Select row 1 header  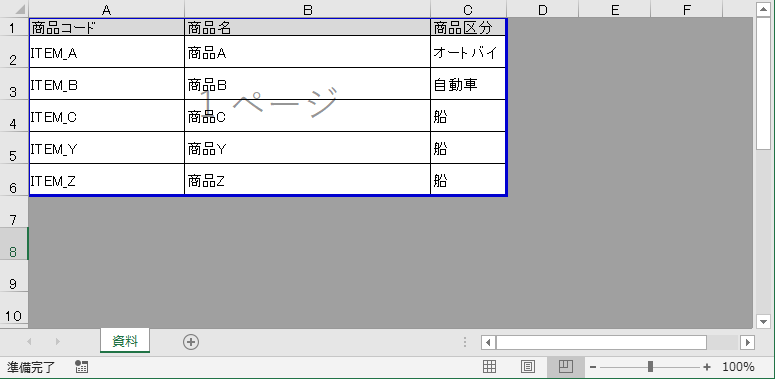(x=14, y=27)
